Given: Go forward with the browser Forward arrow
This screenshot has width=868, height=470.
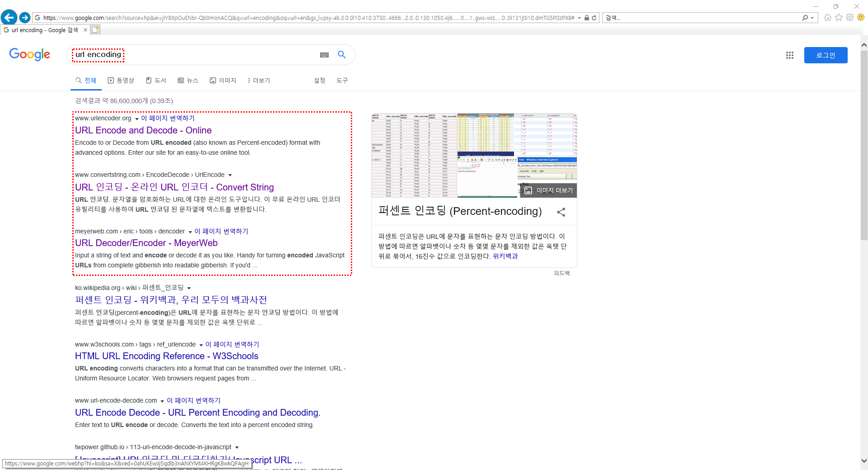Looking at the screenshot, I should [x=25, y=18].
